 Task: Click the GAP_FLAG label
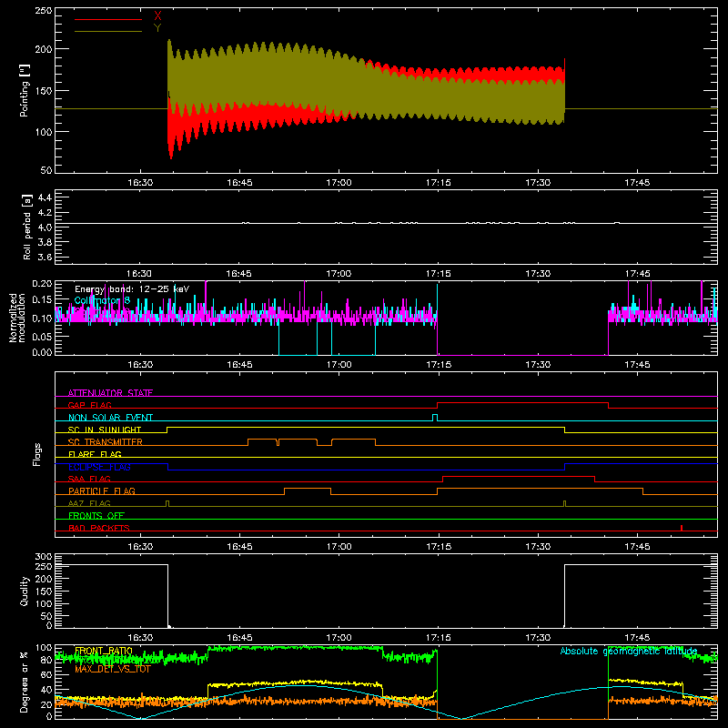tap(89, 405)
